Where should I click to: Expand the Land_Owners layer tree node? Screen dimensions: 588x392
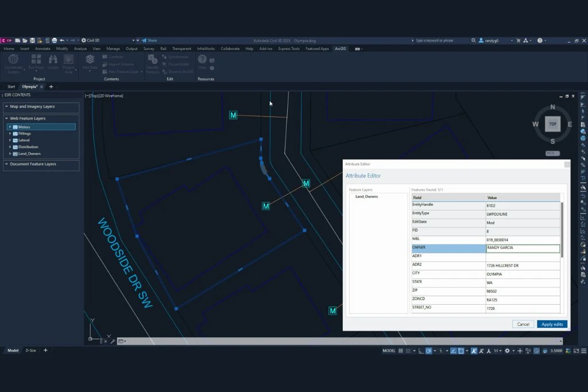(10, 154)
